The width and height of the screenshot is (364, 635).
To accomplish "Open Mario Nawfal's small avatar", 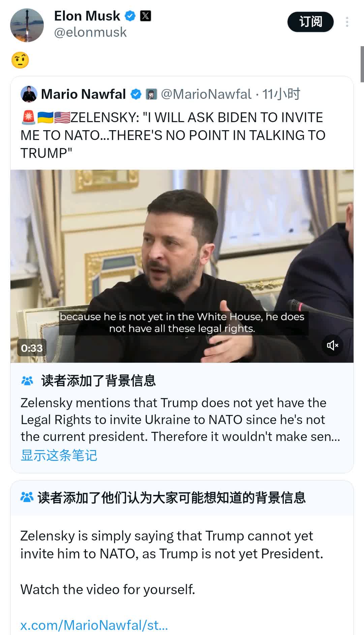I will pyautogui.click(x=29, y=94).
